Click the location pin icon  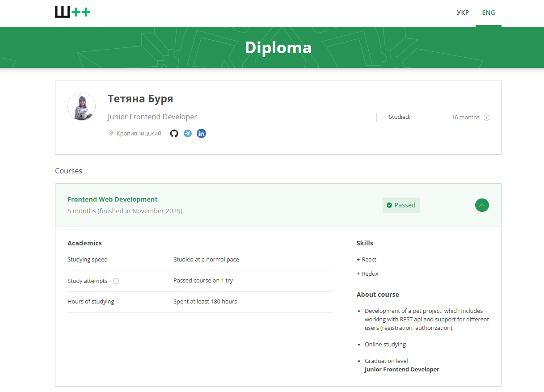click(110, 134)
